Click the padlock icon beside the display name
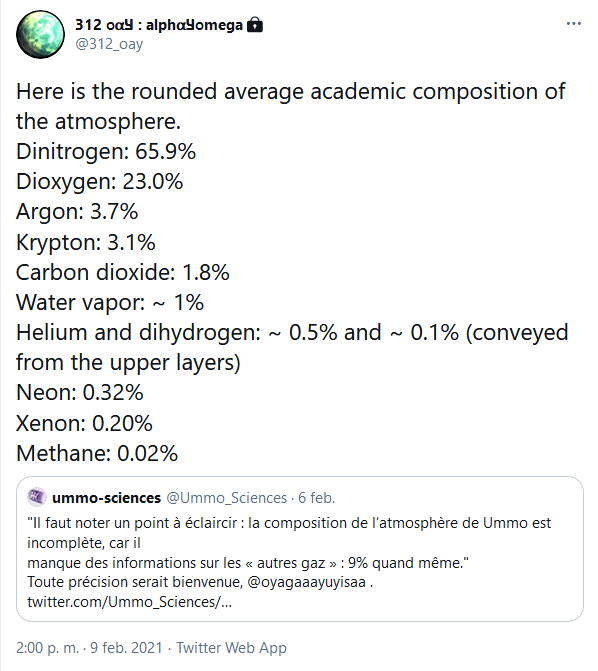 pyautogui.click(x=255, y=25)
